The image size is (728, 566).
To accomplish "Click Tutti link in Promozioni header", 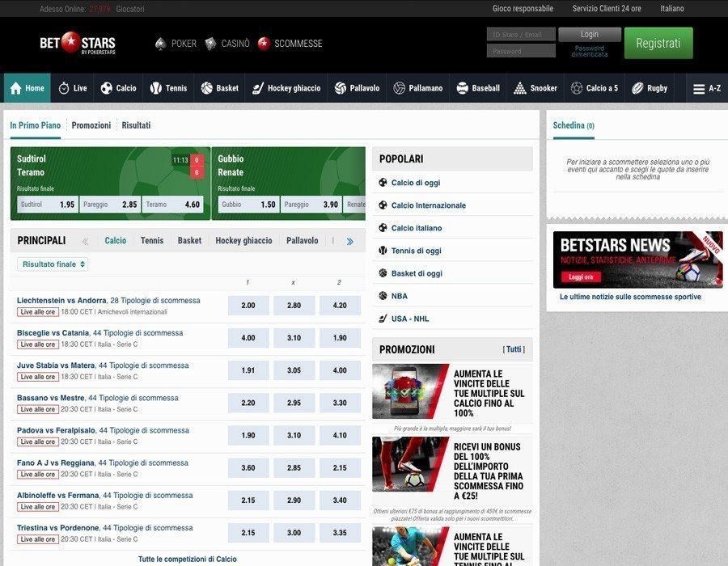I will [x=514, y=349].
